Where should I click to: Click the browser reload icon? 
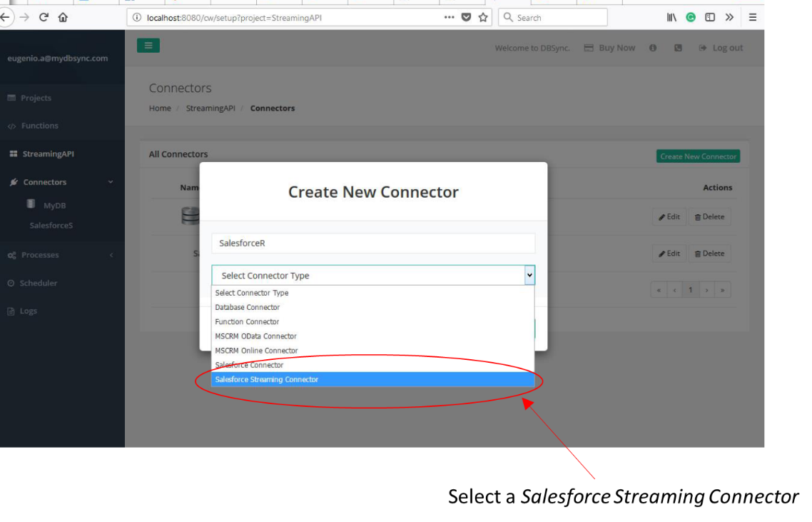click(x=44, y=17)
